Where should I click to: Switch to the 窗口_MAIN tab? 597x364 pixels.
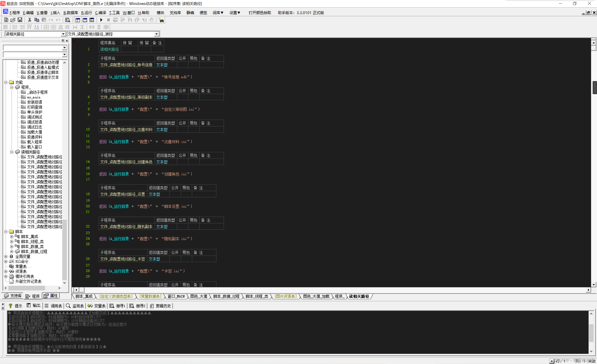[x=176, y=296]
